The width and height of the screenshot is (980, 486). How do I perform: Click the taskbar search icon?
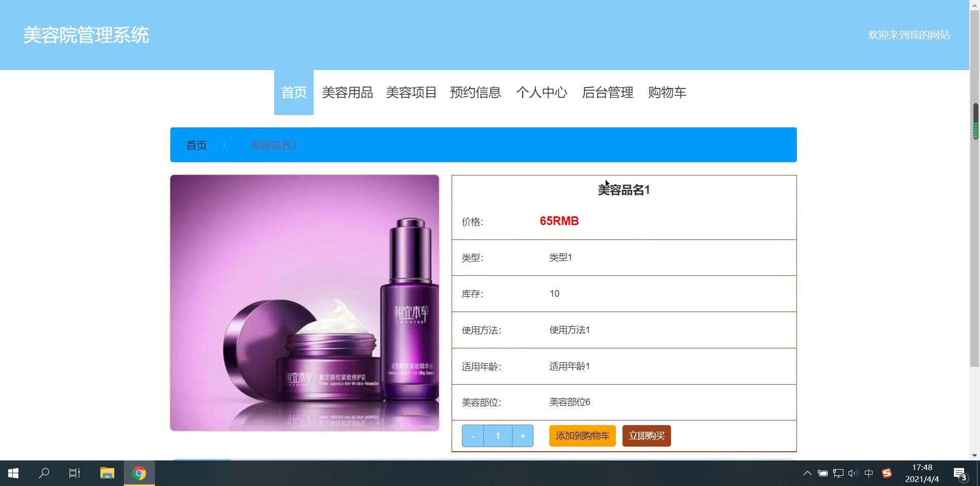coord(44,473)
